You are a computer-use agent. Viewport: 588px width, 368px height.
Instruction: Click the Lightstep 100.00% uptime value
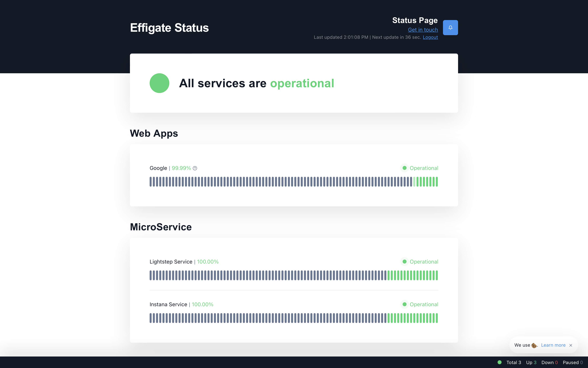click(208, 262)
